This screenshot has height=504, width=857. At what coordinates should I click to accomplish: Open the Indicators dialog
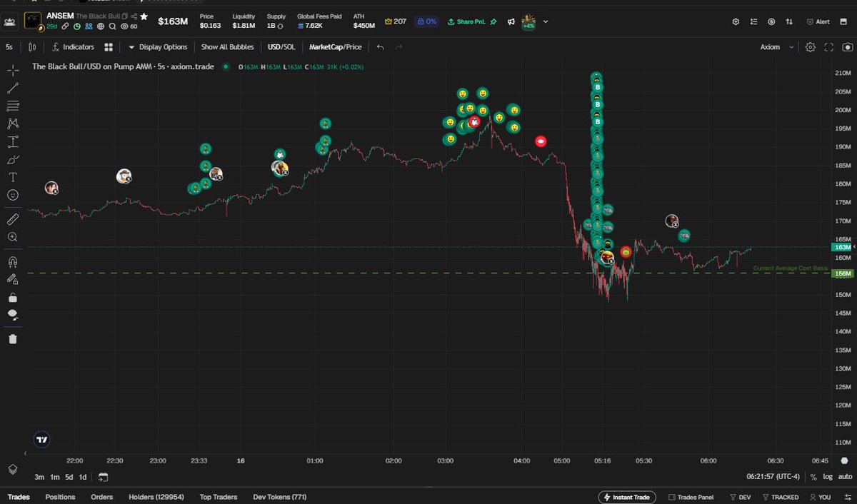[x=73, y=47]
